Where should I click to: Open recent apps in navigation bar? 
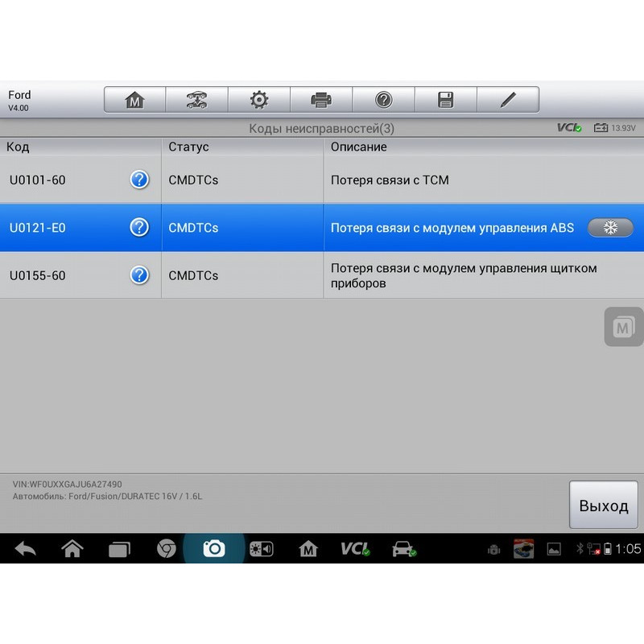[119, 549]
